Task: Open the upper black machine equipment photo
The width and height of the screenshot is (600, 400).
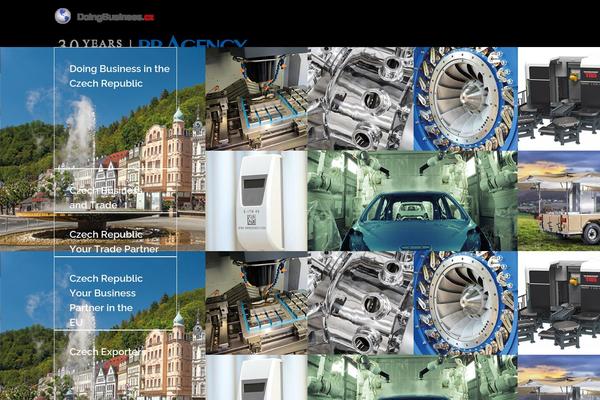Action: tap(559, 98)
